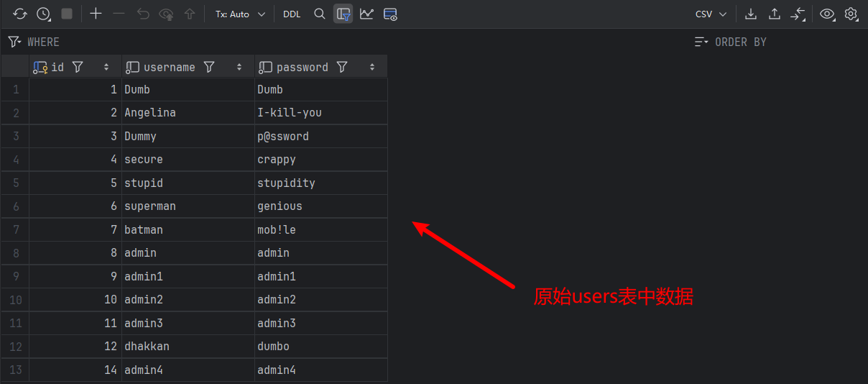868x384 pixels.
Task: Click password cell 'p@ssword'
Action: 321,136
